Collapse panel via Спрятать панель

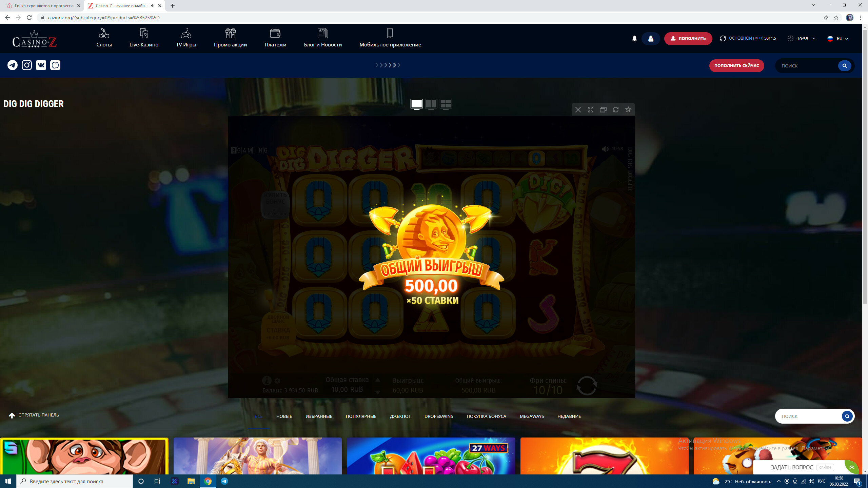[34, 415]
